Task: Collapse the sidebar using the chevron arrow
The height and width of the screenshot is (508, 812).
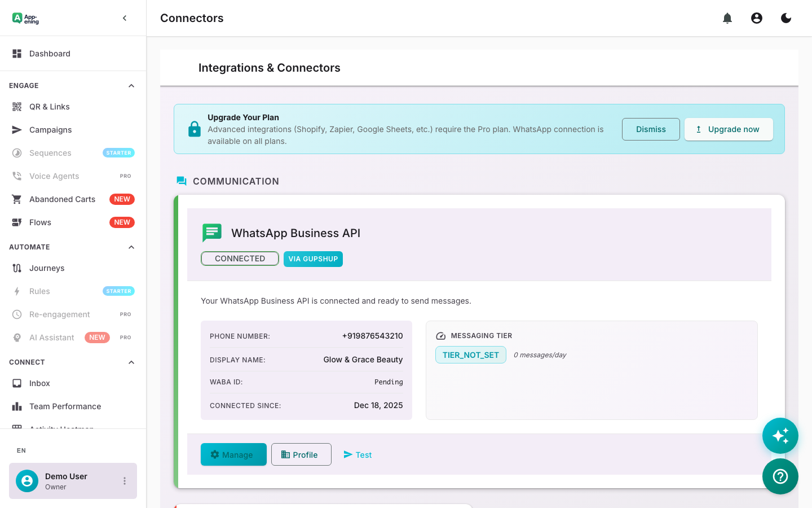Action: (x=124, y=17)
